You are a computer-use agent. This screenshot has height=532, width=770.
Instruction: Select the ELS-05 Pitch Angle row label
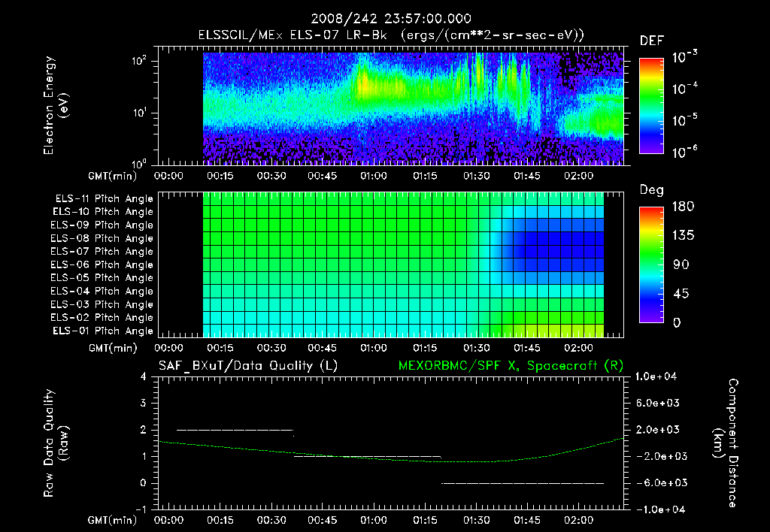tap(102, 278)
